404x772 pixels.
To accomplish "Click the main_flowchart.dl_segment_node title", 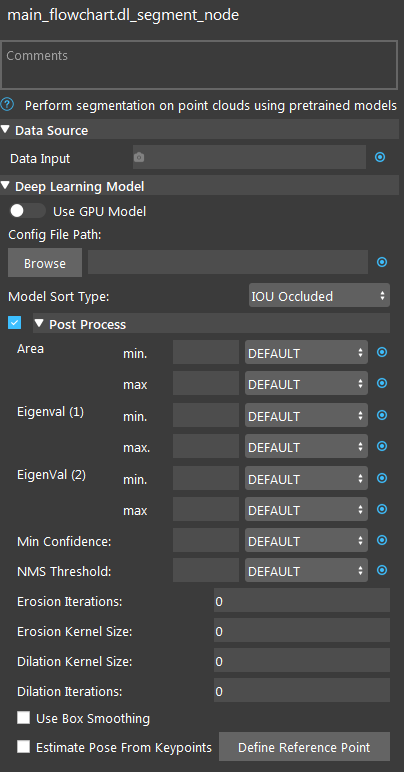I will click(123, 15).
